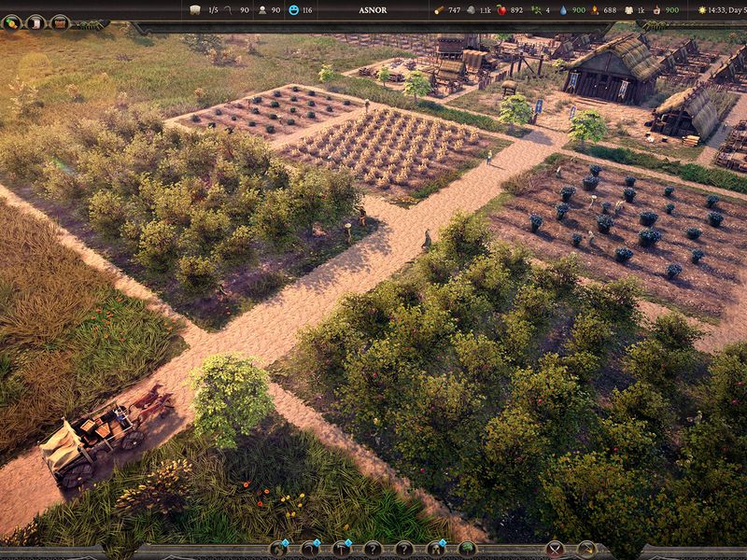Click the wood log resource icon
The image size is (747, 560).
(439, 9)
